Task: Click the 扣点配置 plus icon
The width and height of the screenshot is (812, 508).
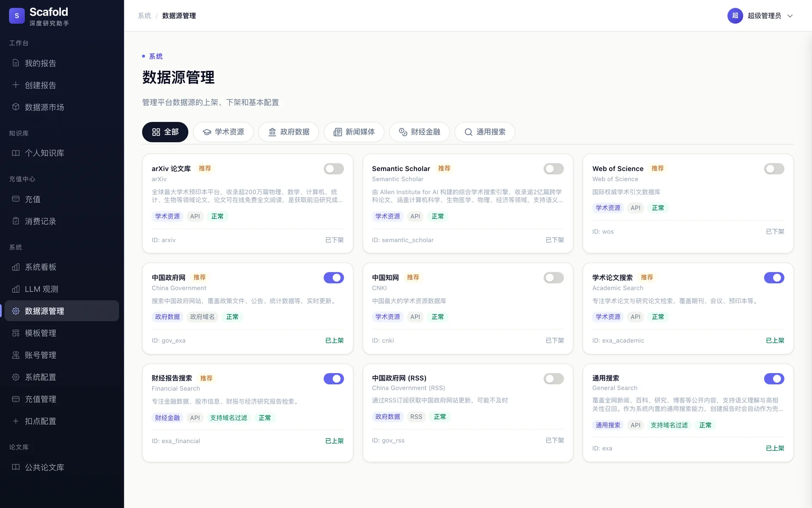Action: click(16, 421)
